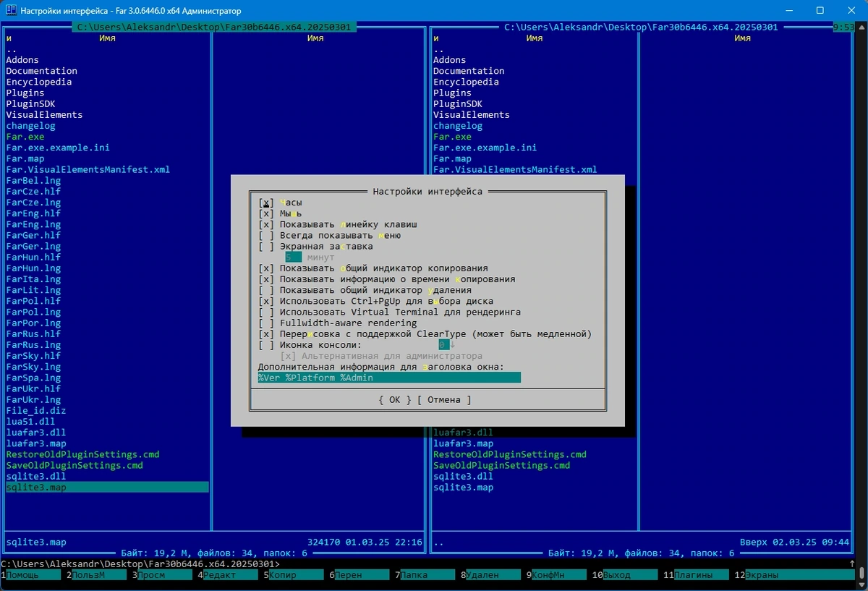Click the screensaver minutes field
The height and width of the screenshot is (591, 868).
pos(293,257)
